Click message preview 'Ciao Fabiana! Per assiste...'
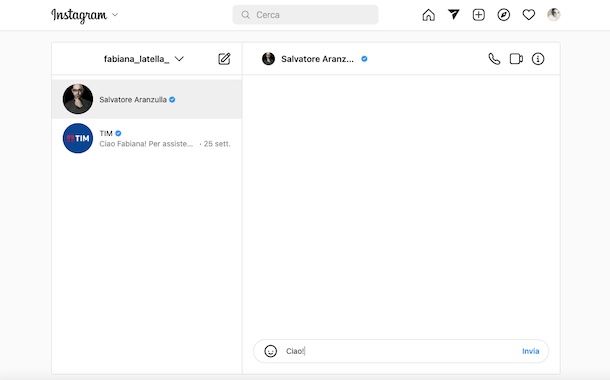Viewport: 610px width, 380px height. tap(146, 144)
